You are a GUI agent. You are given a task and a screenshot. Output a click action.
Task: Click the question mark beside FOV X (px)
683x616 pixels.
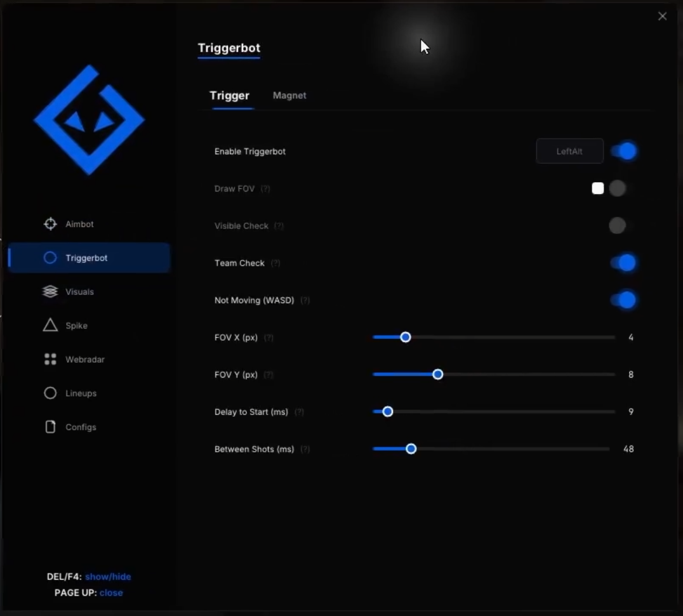(269, 338)
